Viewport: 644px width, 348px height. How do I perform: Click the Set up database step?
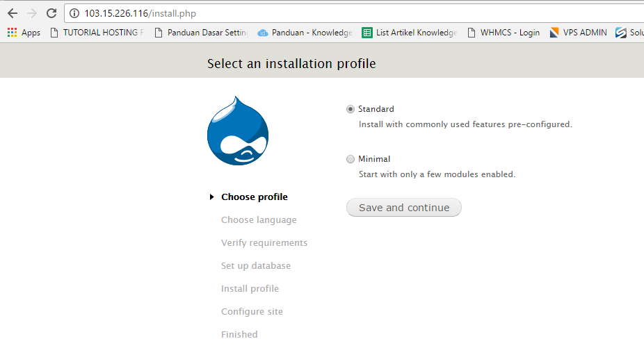(256, 266)
